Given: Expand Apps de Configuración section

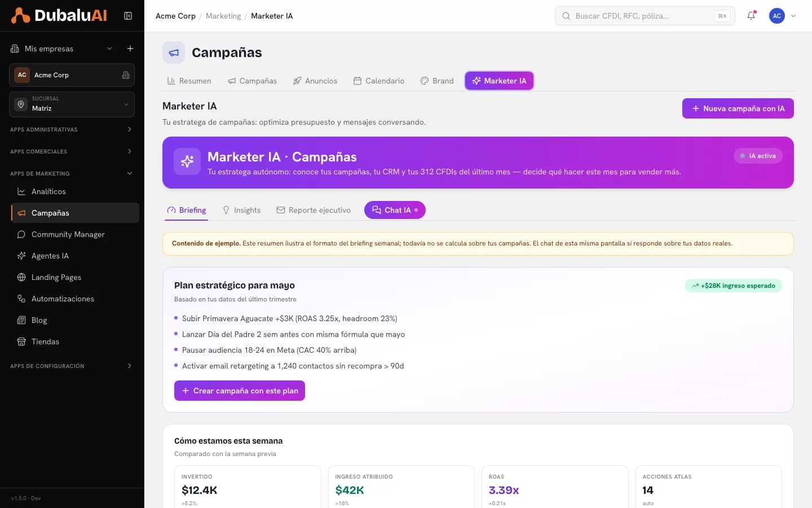Looking at the screenshot, I should (x=72, y=366).
